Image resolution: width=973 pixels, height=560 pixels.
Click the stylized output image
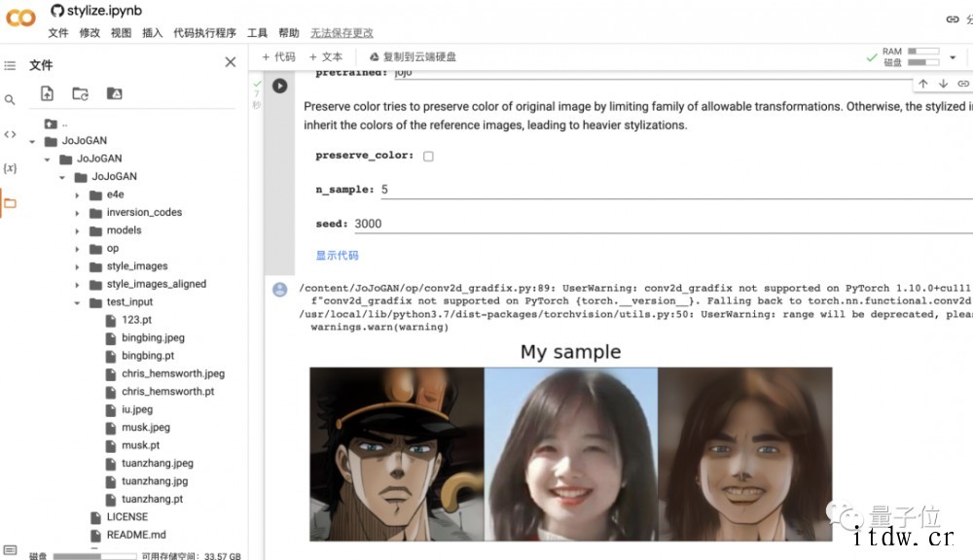[744, 454]
